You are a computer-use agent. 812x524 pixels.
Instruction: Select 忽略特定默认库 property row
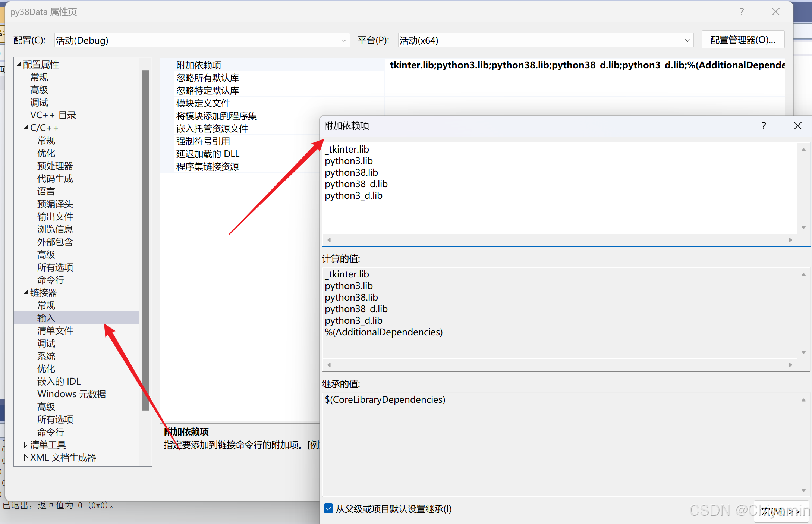[x=207, y=91]
